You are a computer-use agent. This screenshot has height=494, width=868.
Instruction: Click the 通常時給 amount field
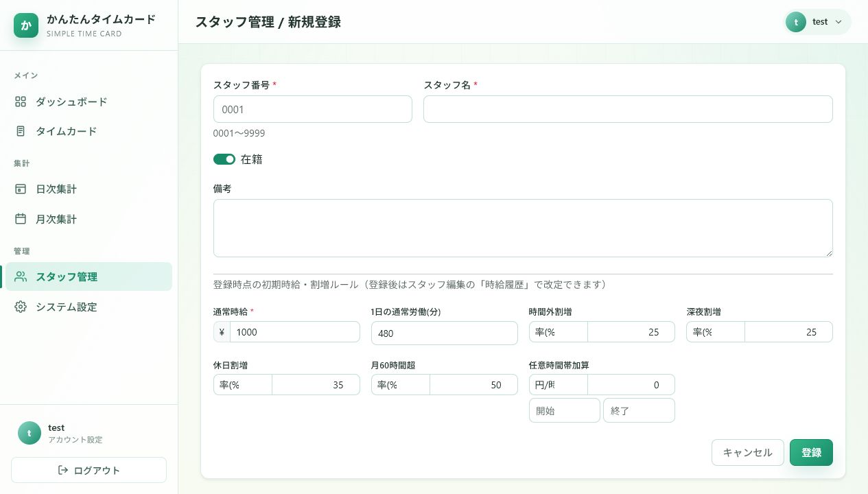click(295, 332)
